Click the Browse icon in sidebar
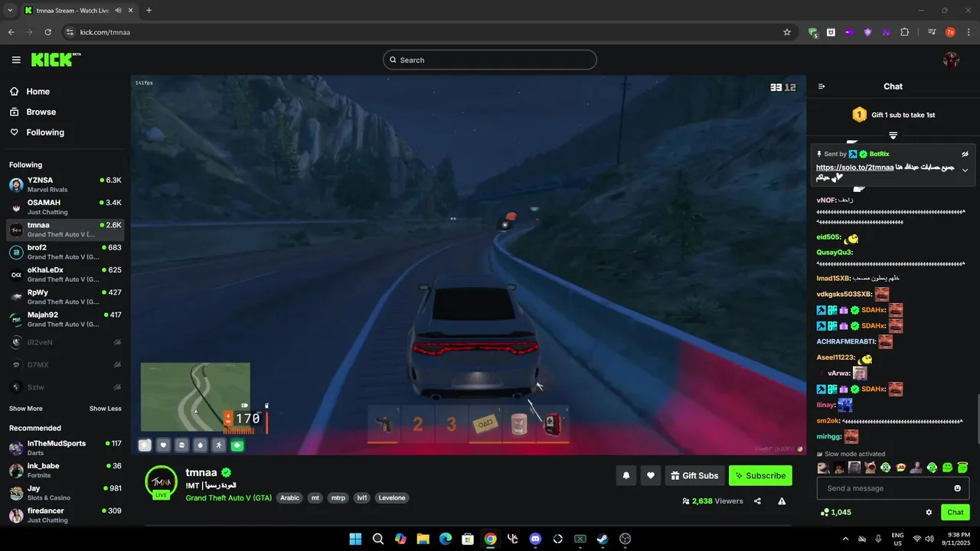Screen dimensions: 980x551 (x=15, y=112)
